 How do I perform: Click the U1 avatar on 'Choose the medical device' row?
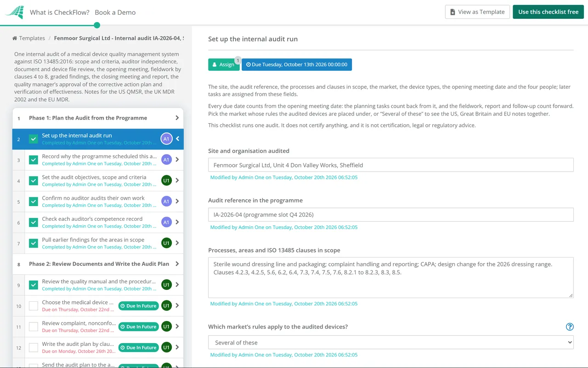(166, 305)
